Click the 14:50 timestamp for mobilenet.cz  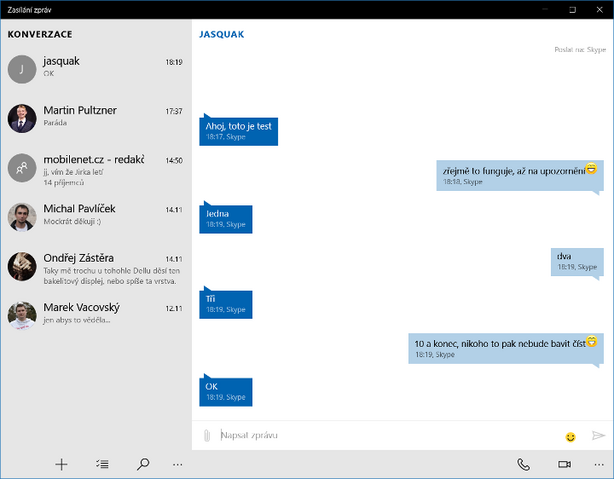174,161
